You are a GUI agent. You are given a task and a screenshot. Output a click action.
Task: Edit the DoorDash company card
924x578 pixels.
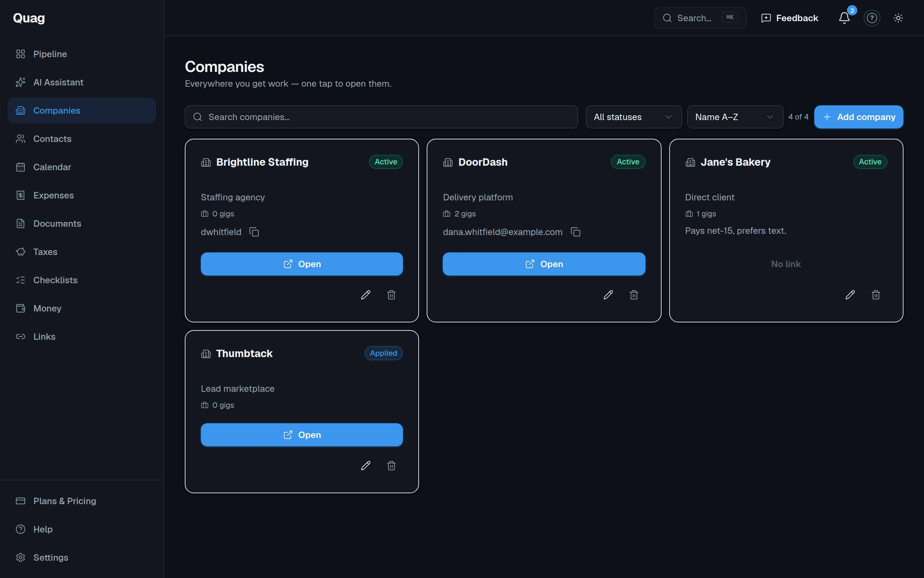[608, 295]
